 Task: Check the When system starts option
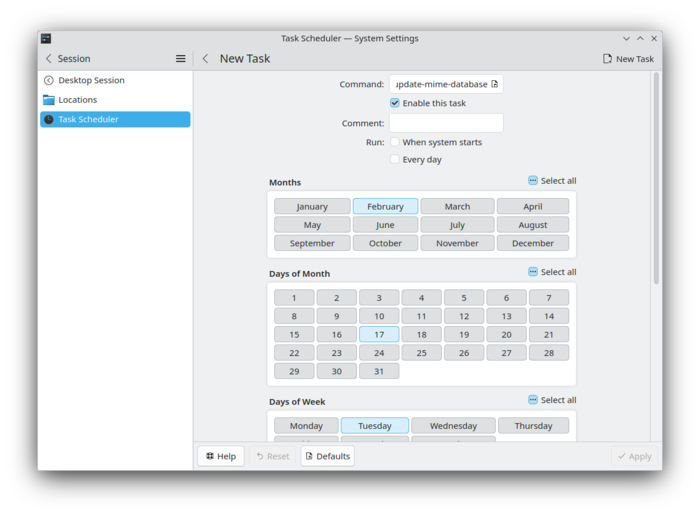pos(395,142)
